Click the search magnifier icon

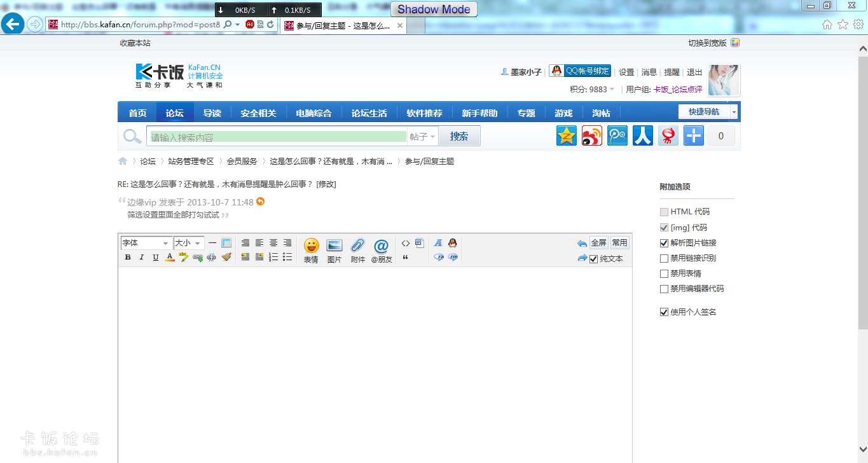132,136
